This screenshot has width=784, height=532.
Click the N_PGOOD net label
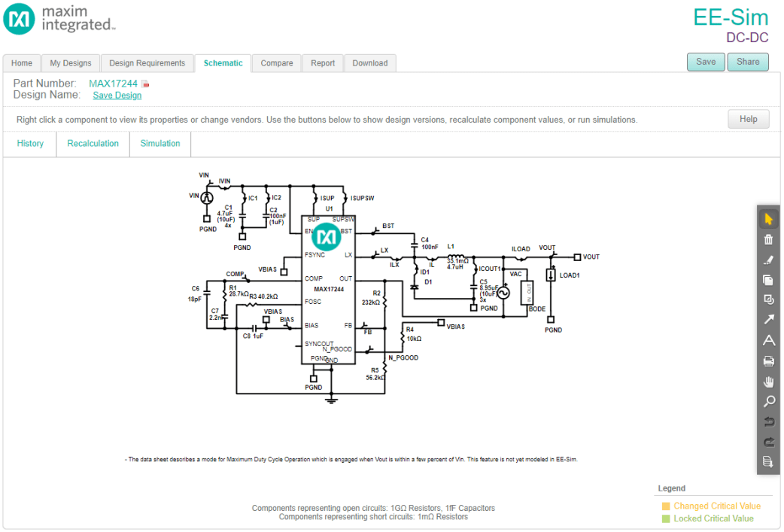(x=403, y=358)
